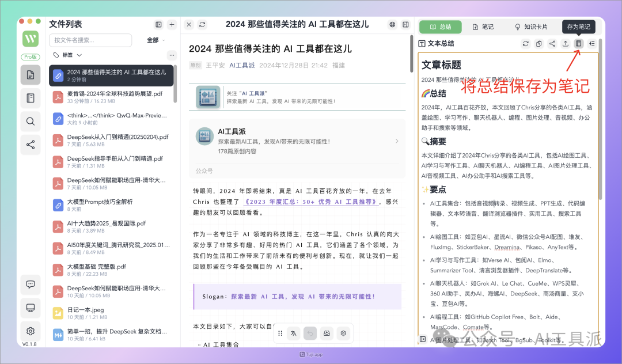Open the 10-day-old DeepSeek如何赋能职场应用 file

click(111, 291)
